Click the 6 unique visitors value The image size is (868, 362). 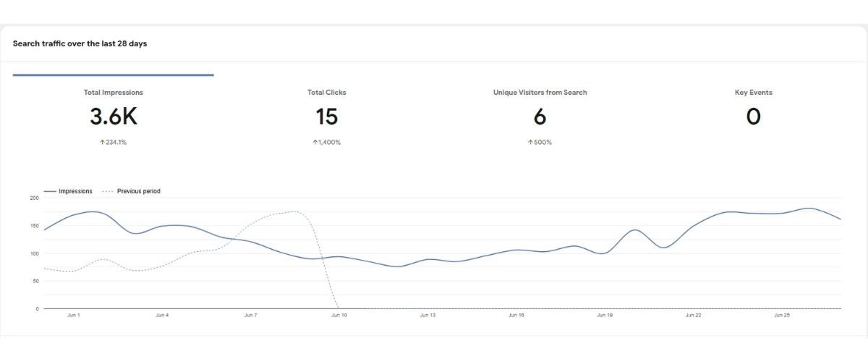coord(540,117)
